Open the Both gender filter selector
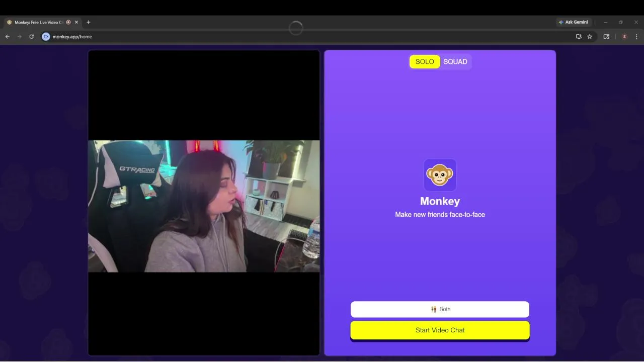The width and height of the screenshot is (644, 362). click(x=440, y=309)
